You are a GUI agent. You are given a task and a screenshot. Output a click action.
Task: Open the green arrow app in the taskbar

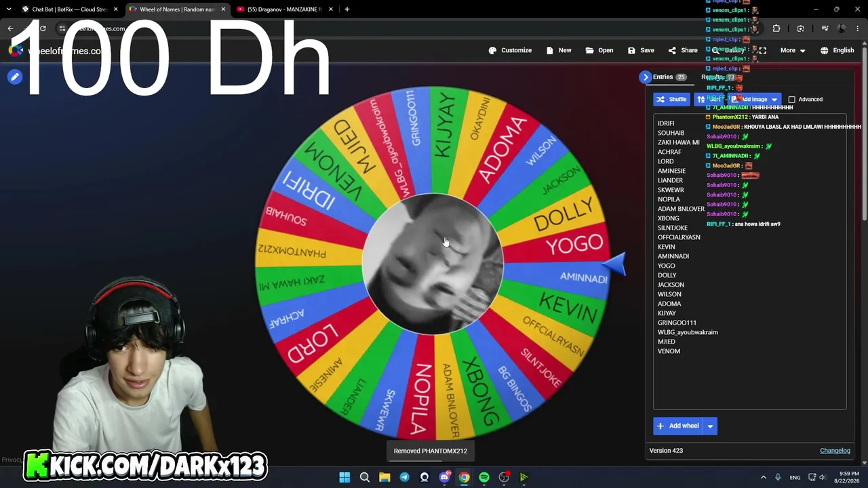(x=524, y=477)
